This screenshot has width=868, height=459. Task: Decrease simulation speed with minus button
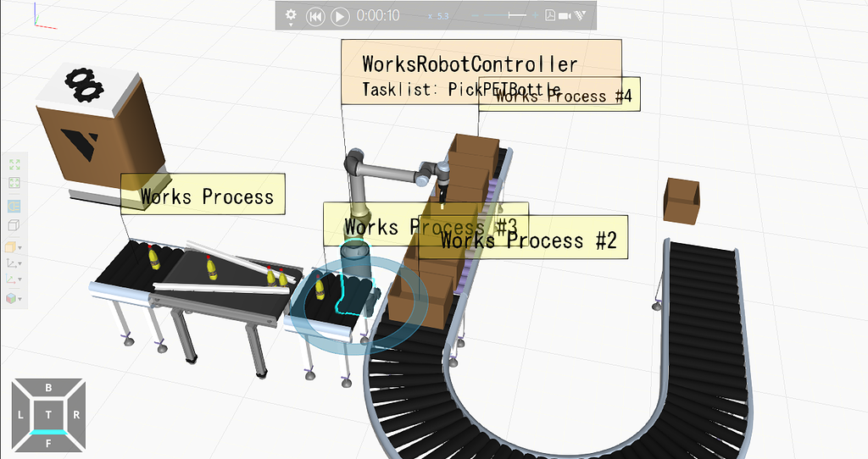tap(475, 15)
